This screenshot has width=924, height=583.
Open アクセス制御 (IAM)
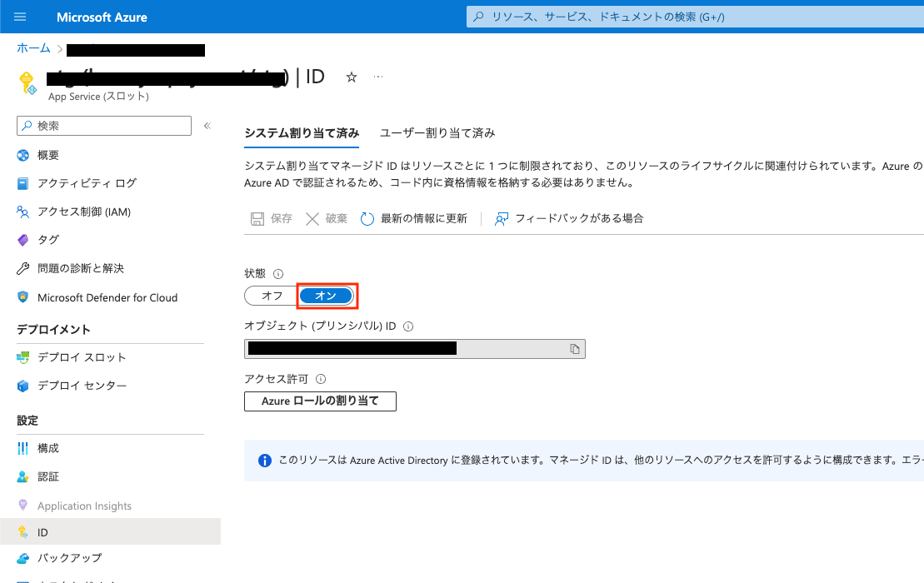click(84, 212)
